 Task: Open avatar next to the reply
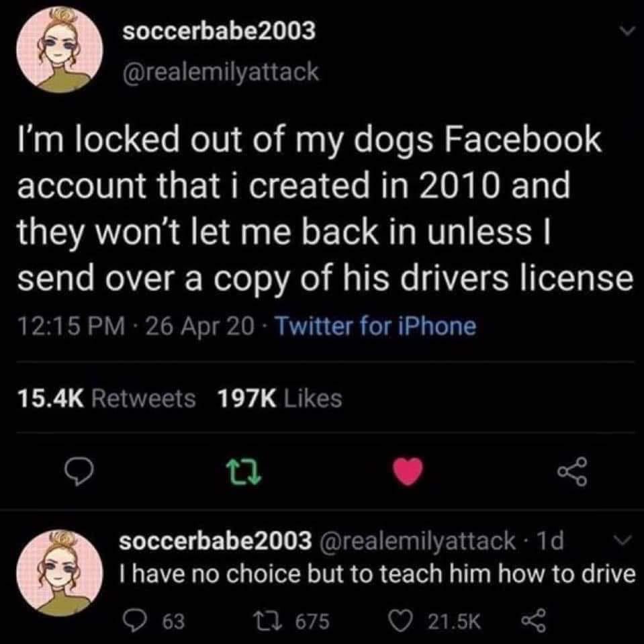coord(60,573)
